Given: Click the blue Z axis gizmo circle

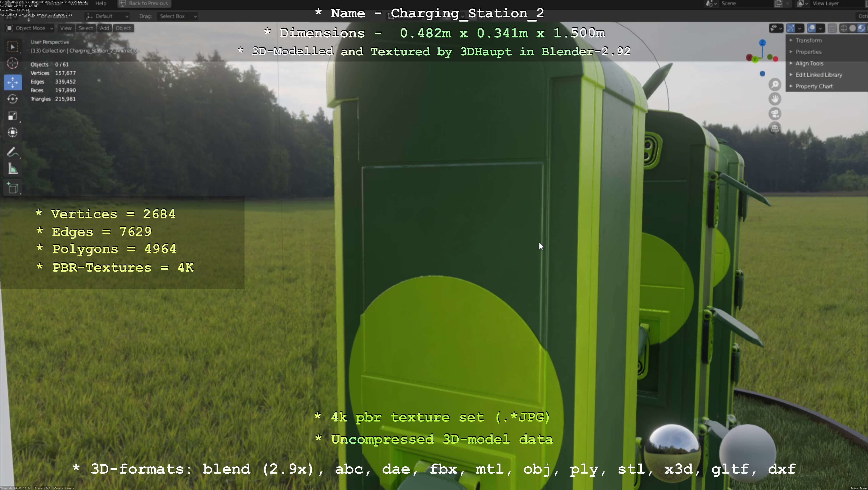Looking at the screenshot, I should click(762, 43).
